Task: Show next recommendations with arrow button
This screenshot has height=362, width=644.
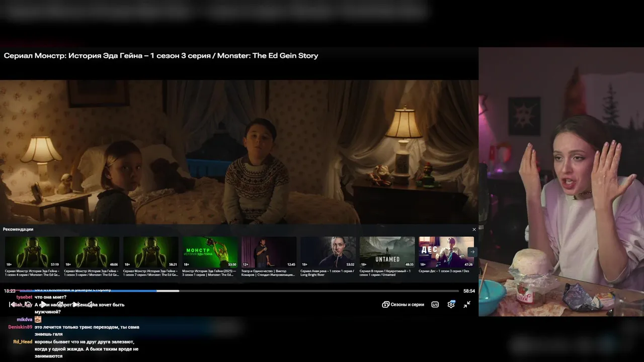Action: point(472,252)
